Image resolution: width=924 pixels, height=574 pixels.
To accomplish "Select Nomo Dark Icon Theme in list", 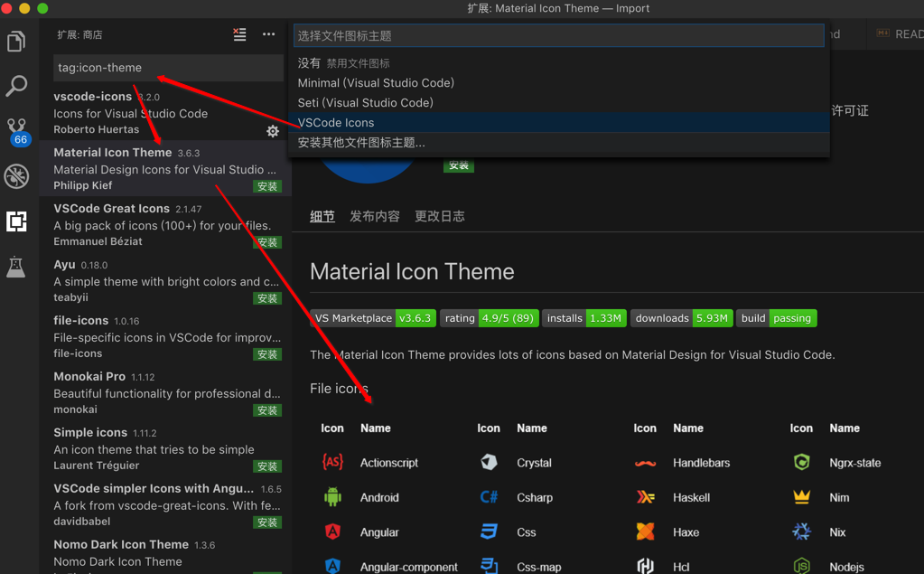I will [x=165, y=554].
